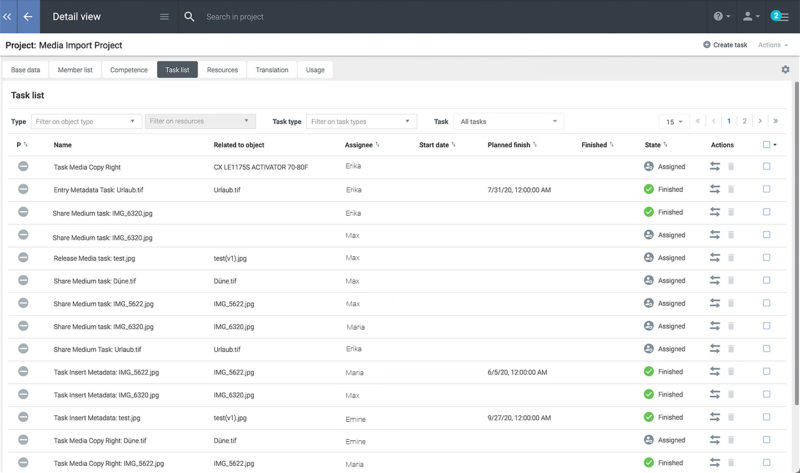Image resolution: width=800 pixels, height=473 pixels.
Task: Open task Task Media Copy Right: IMG_5622.jpg
Action: coord(109,463)
